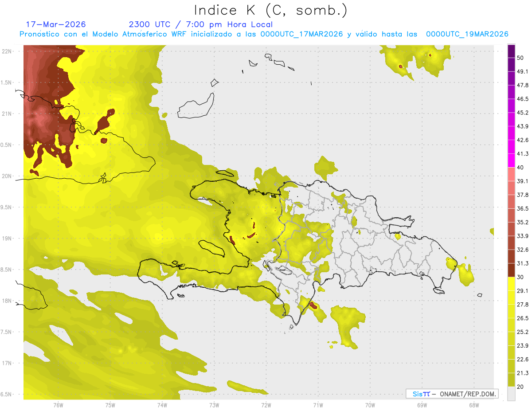The height and width of the screenshot is (411, 532).
Task: Click the legend value "45.2"
Action: [x=523, y=113]
